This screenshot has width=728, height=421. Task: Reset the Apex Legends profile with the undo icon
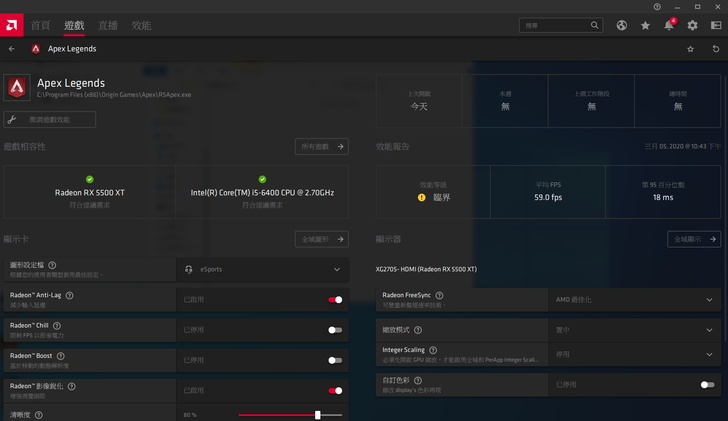tap(715, 48)
